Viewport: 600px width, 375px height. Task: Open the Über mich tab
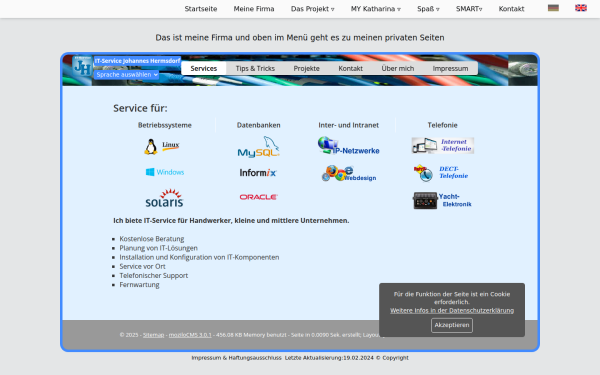click(398, 68)
